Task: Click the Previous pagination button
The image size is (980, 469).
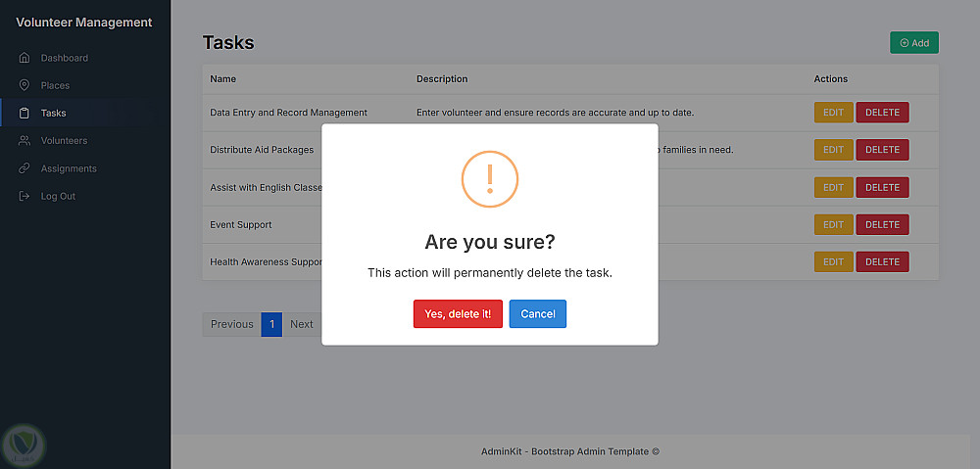Action: (x=232, y=324)
